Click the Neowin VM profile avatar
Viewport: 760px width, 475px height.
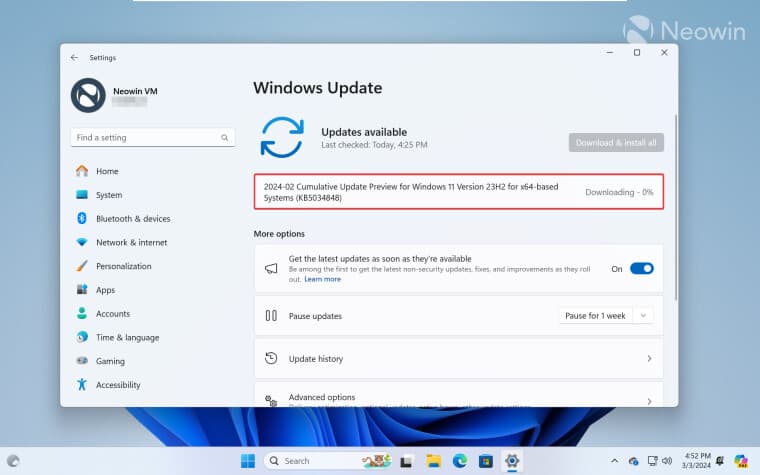pyautogui.click(x=88, y=95)
